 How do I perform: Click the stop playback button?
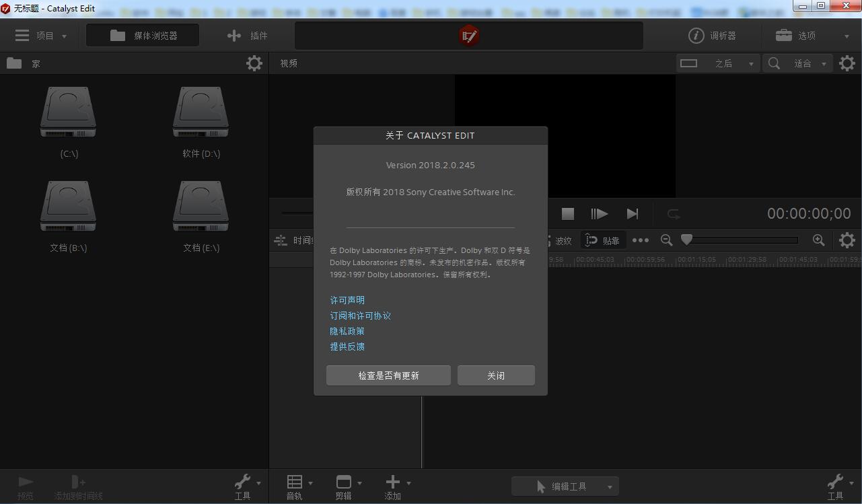click(x=568, y=213)
